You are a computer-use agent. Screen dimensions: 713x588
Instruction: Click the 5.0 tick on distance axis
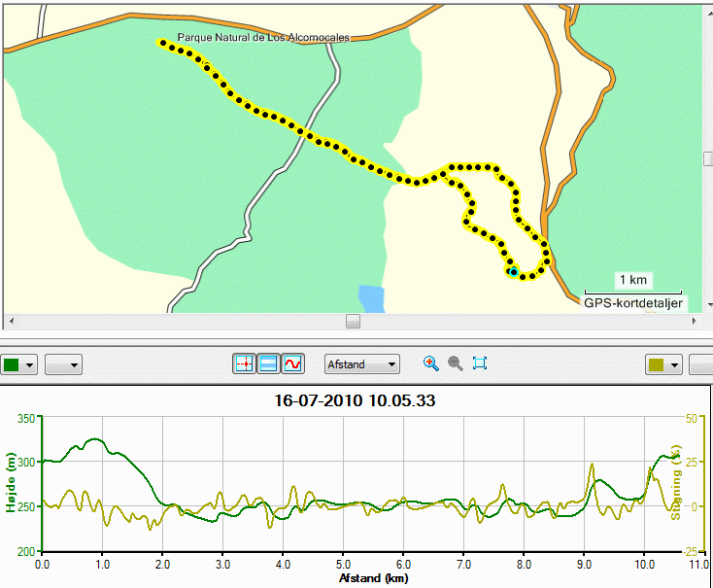(343, 565)
